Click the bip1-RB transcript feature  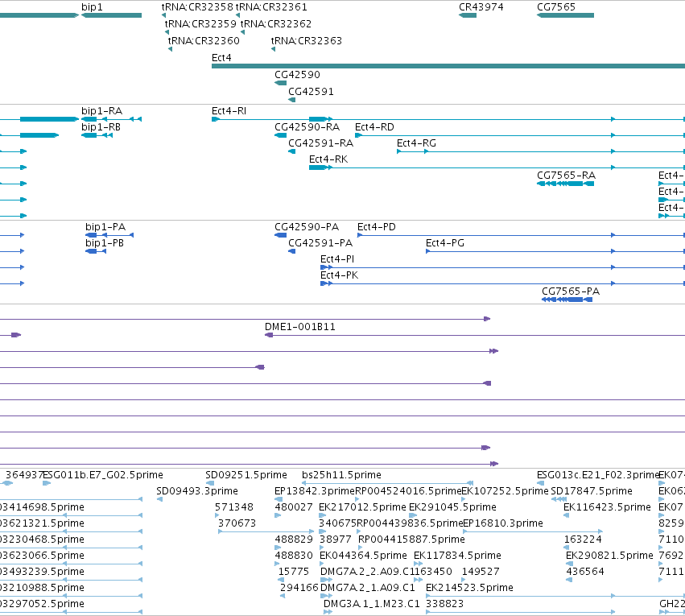(97, 135)
